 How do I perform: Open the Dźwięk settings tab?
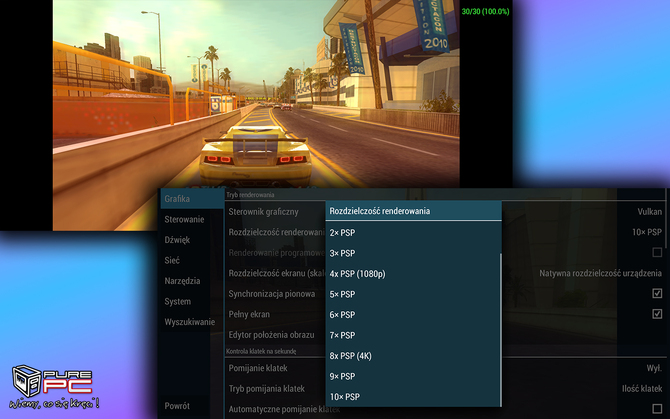(177, 240)
